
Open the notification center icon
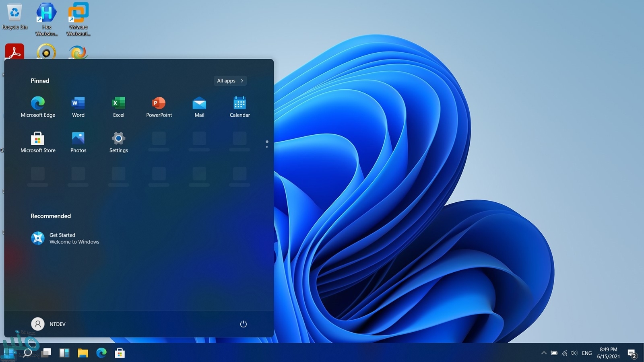pos(632,354)
